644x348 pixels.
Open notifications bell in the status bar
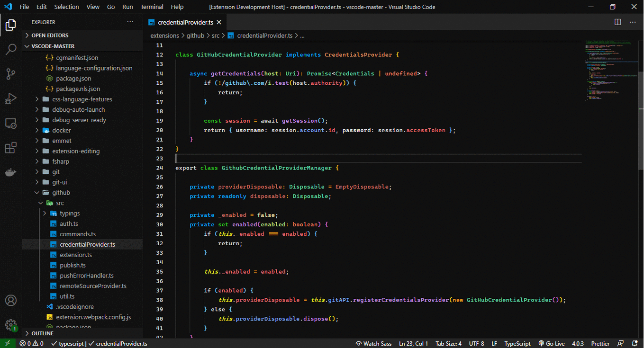[x=635, y=343]
